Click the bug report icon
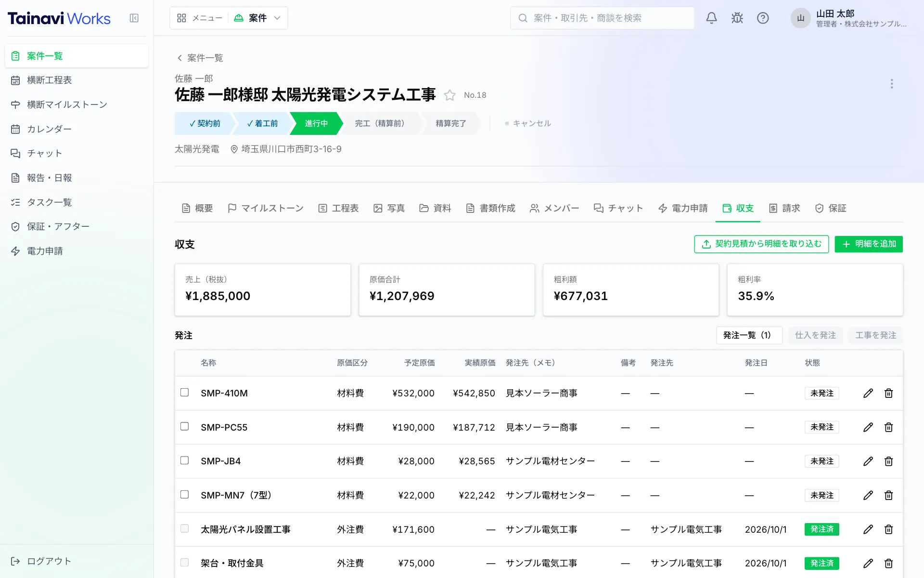The height and width of the screenshot is (578, 924). (737, 18)
